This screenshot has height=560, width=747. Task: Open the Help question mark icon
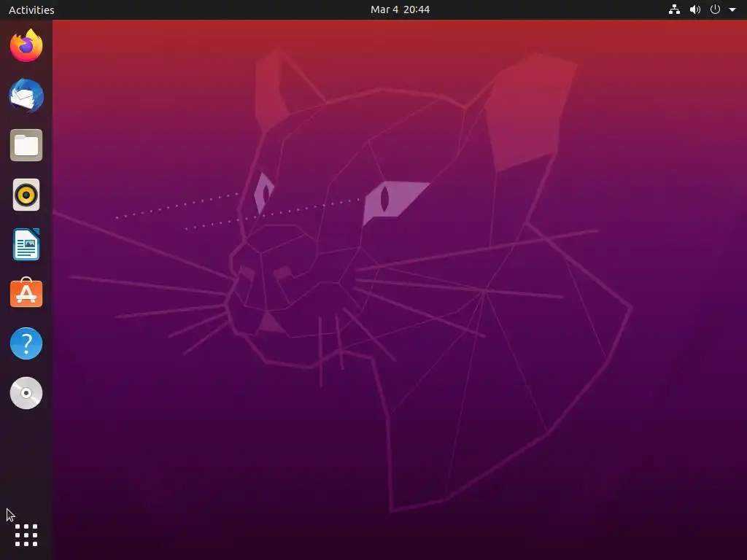[26, 343]
